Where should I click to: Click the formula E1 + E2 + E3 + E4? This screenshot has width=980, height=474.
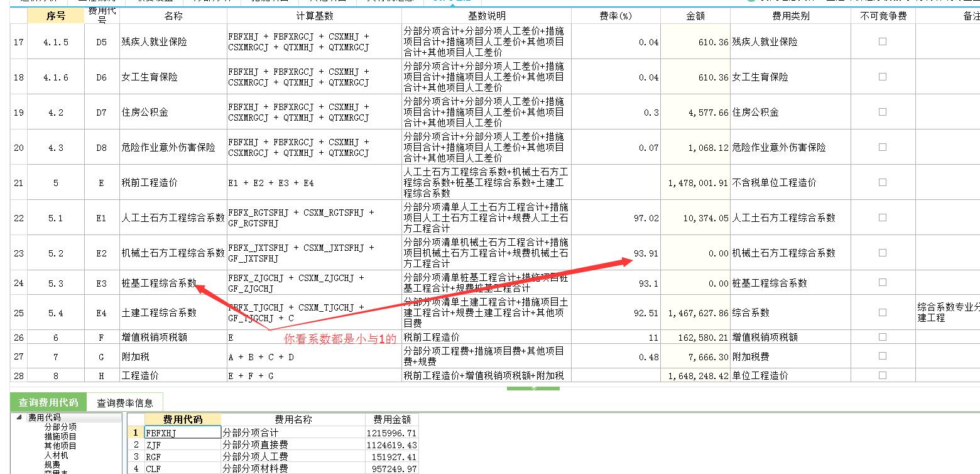pos(314,182)
